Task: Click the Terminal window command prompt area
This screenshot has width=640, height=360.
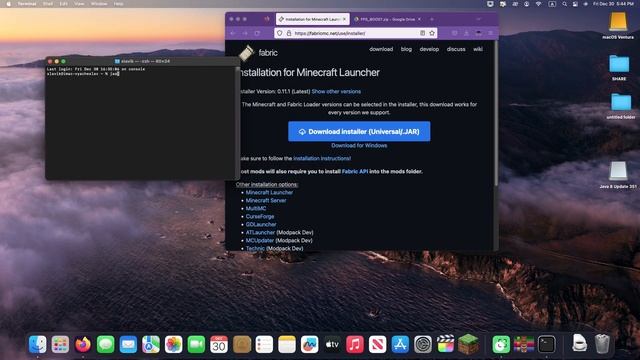Action: (141, 122)
